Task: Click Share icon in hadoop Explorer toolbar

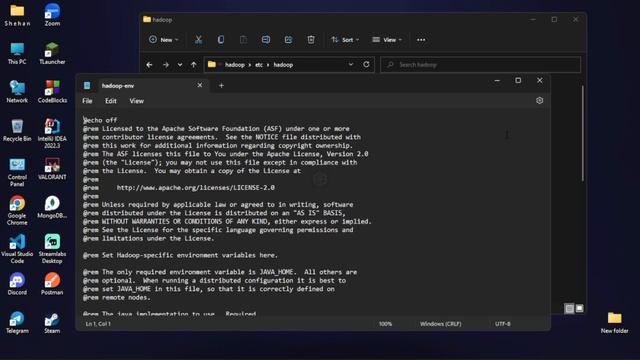Action: [x=288, y=40]
